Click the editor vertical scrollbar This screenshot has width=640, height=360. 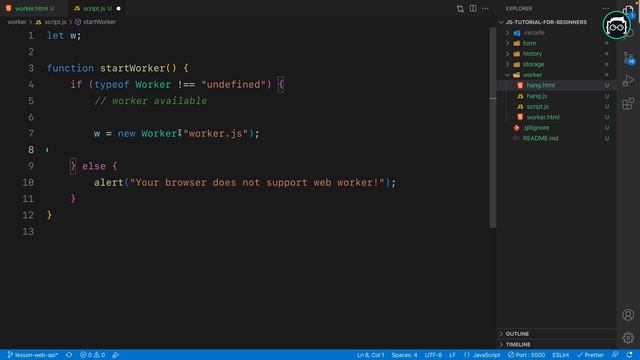(493, 128)
